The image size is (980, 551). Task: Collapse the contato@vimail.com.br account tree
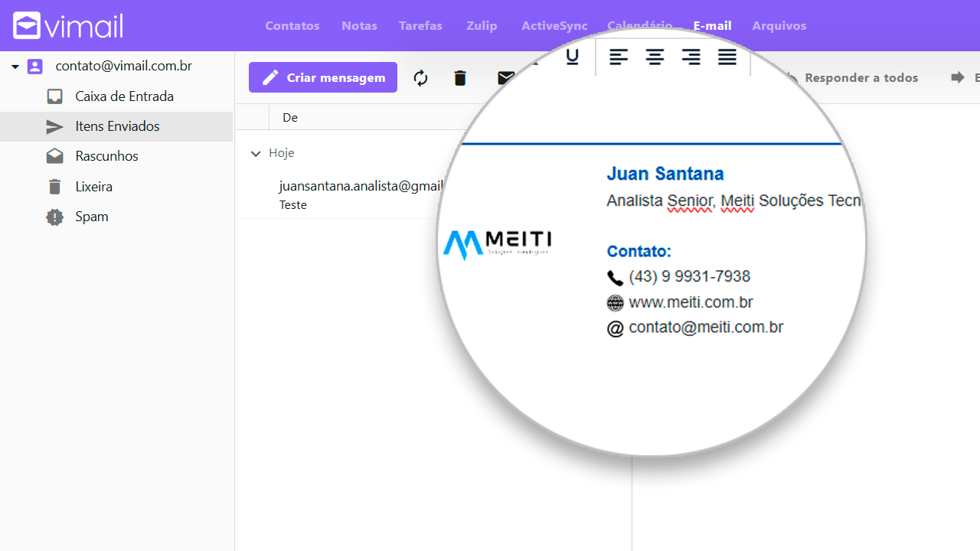(15, 67)
